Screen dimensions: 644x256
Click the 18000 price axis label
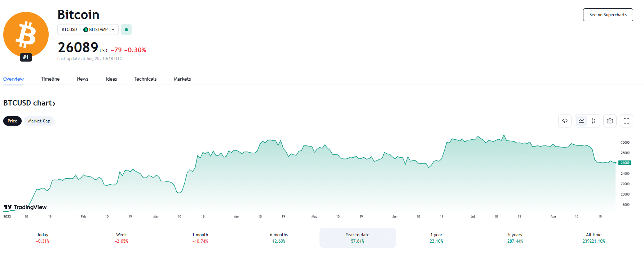625,205
